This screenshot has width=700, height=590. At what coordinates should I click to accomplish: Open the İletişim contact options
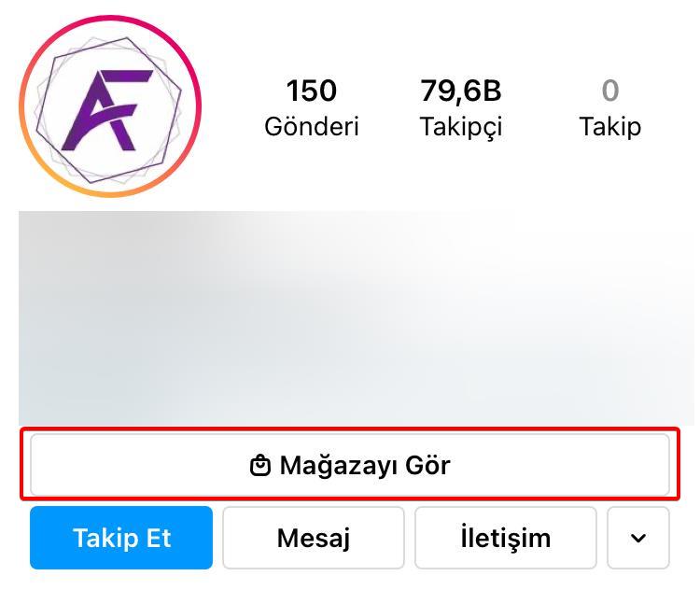coord(506,538)
